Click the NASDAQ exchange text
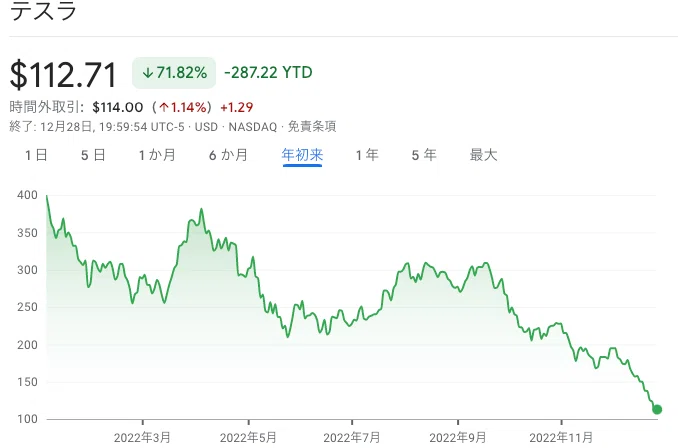The height and width of the screenshot is (448, 678). pos(253,127)
